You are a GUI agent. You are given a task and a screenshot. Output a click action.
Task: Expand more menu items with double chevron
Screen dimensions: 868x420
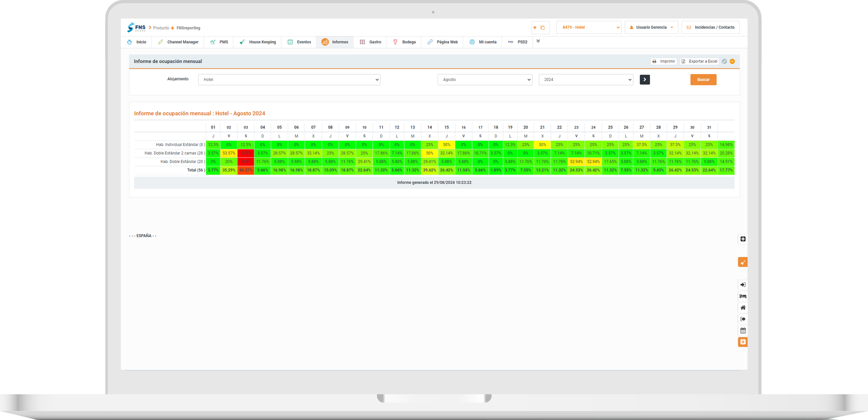(x=538, y=41)
